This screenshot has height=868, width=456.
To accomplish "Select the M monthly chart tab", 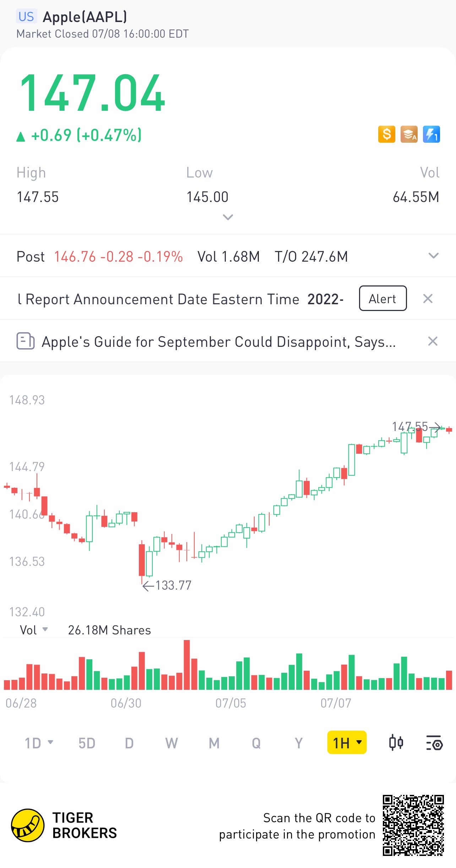I will tap(214, 743).
